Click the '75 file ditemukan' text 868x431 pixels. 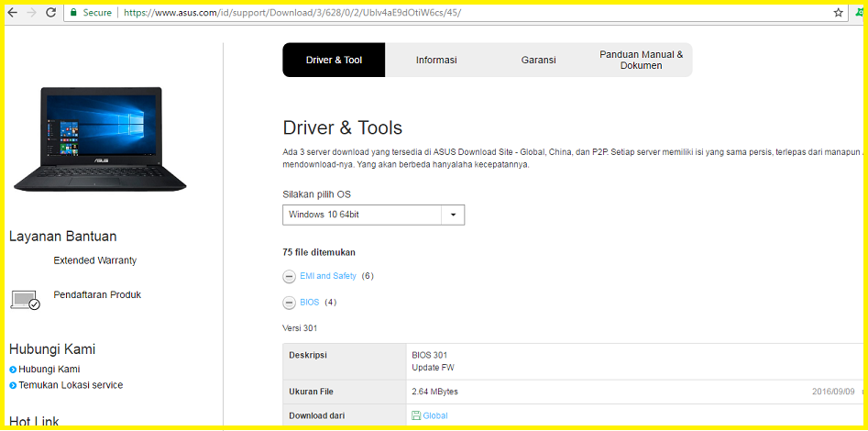pos(319,252)
